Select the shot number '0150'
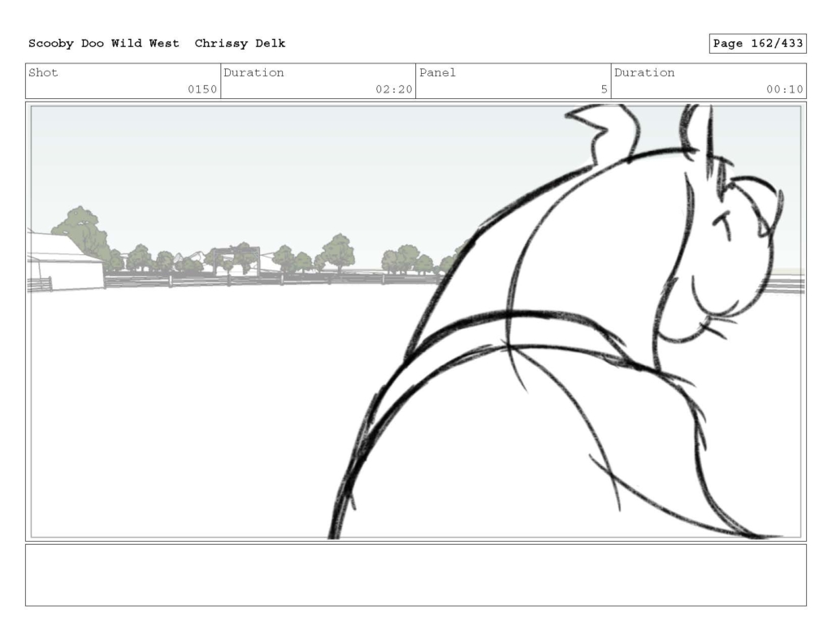Screen dimensions: 832x644 (202, 89)
